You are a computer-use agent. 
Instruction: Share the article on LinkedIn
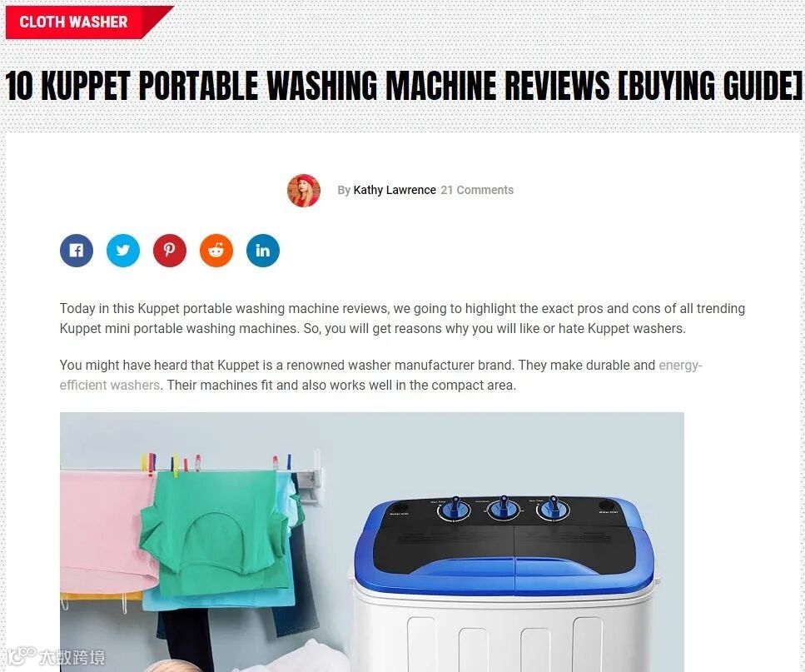[x=263, y=251]
